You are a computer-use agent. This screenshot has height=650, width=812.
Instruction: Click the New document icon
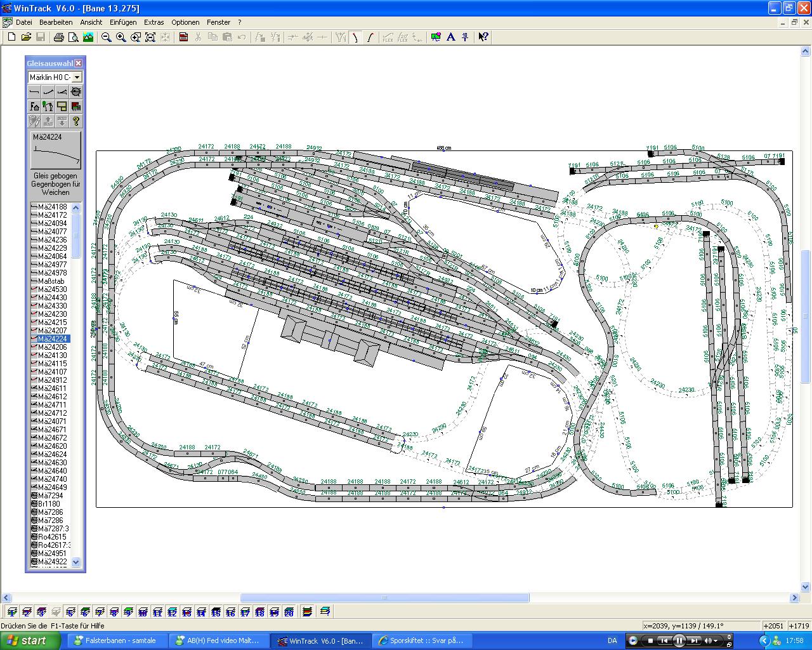pyautogui.click(x=11, y=37)
